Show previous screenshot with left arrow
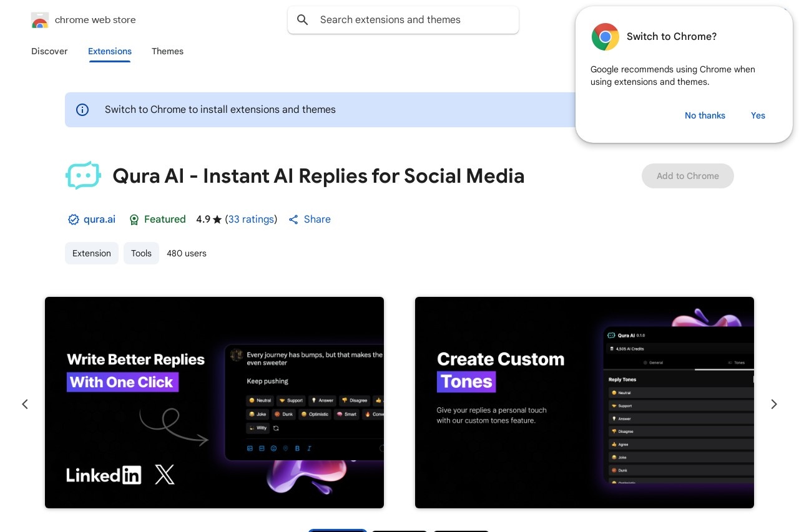This screenshot has width=799, height=532. pos(25,404)
